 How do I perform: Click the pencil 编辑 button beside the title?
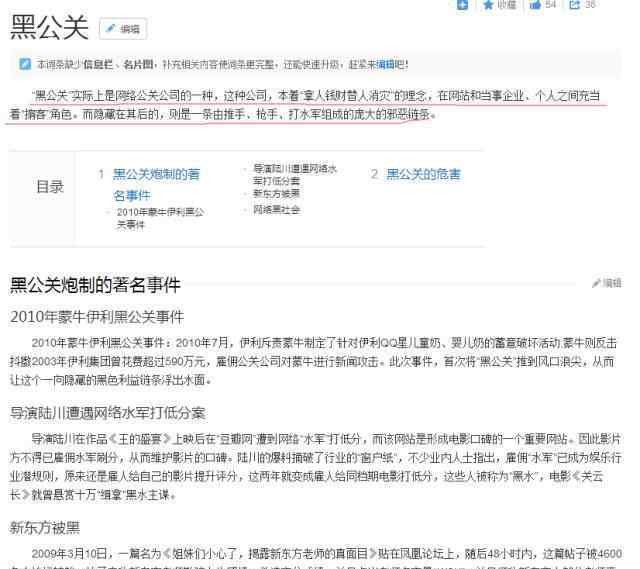pos(123,29)
